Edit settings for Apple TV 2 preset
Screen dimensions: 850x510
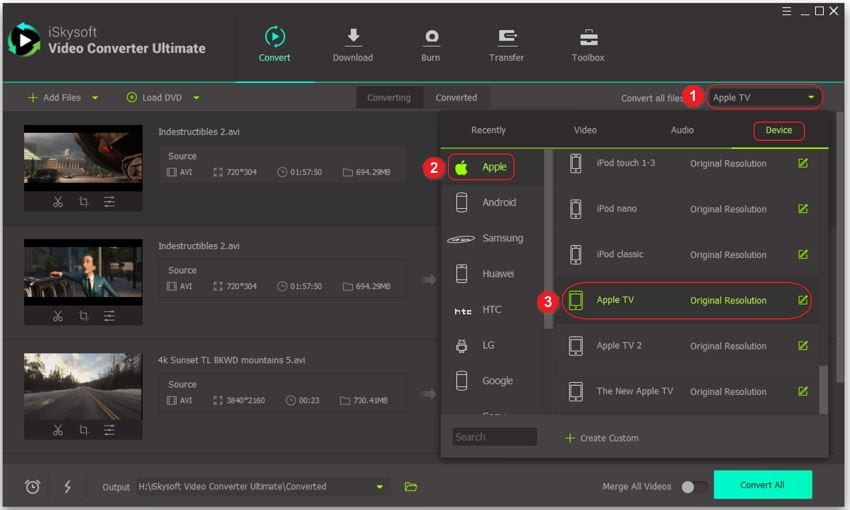pyautogui.click(x=803, y=345)
